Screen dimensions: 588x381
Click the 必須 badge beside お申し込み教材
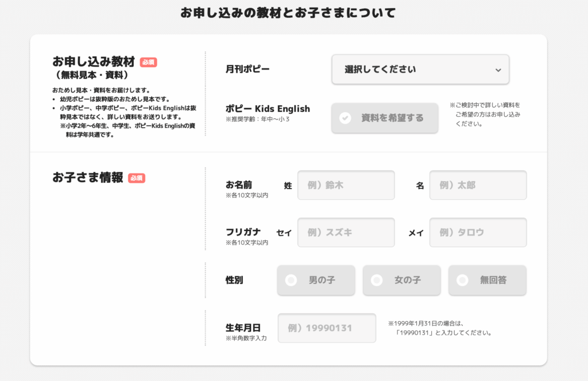[x=149, y=62]
